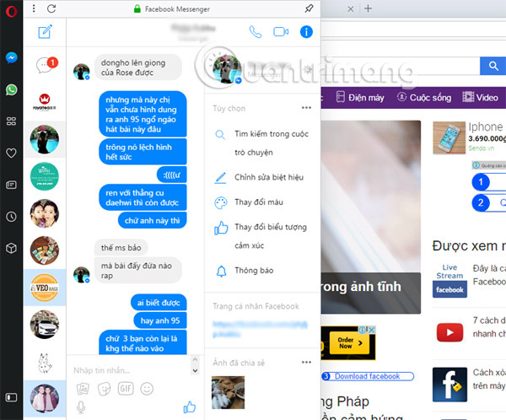This screenshot has width=506, height=420.
Task: Open the shared photo thumbnail
Action: click(x=229, y=392)
